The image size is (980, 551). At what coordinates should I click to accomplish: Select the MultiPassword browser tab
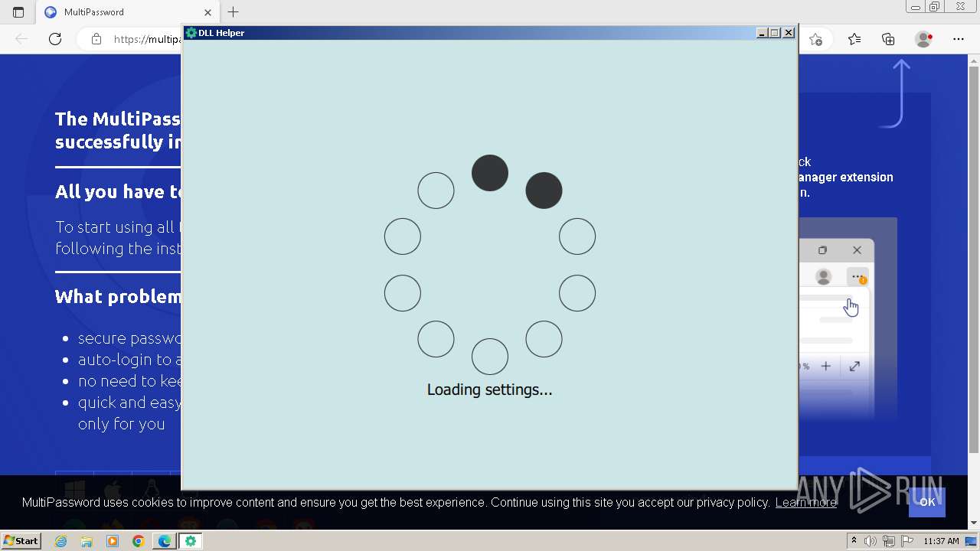(128, 12)
